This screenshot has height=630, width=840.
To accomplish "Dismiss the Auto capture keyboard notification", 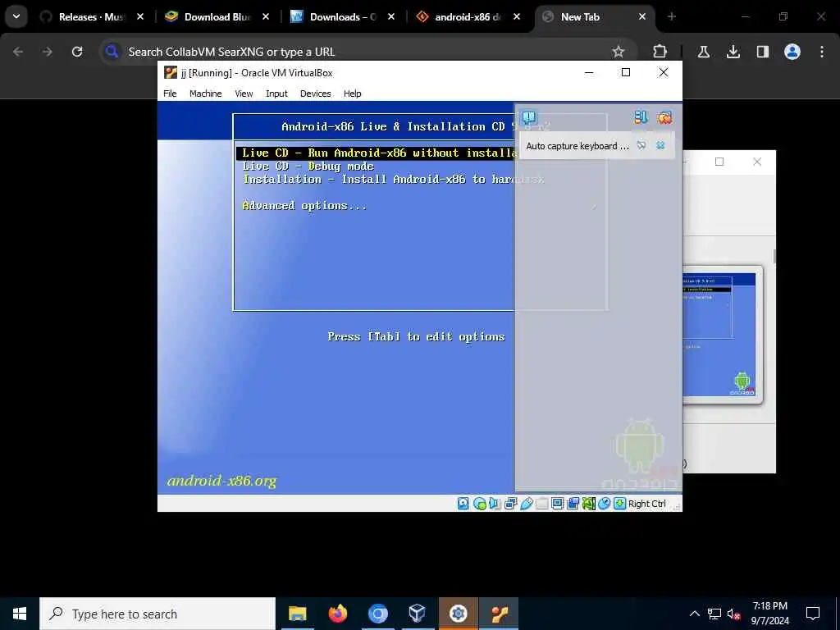I will tap(660, 145).
